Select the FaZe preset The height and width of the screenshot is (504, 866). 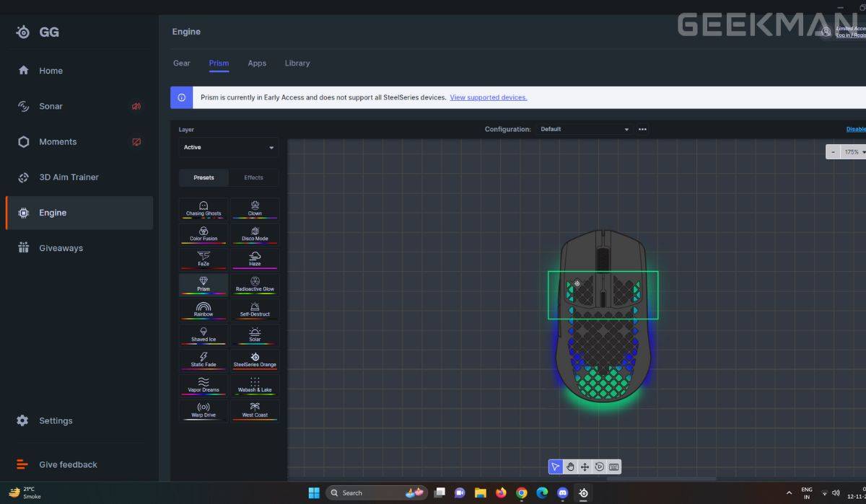click(x=204, y=259)
